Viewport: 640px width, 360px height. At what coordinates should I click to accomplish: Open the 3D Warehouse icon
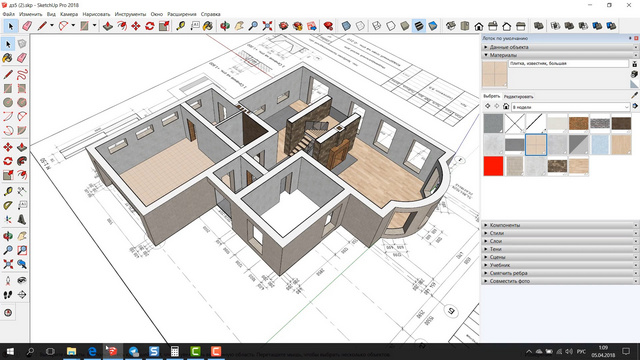pos(284,26)
